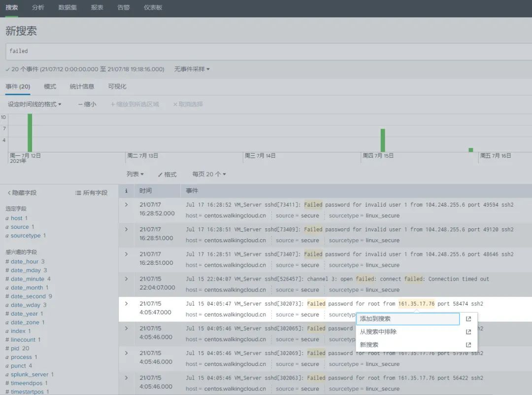Select the small late July 15 bar

pos(470,150)
